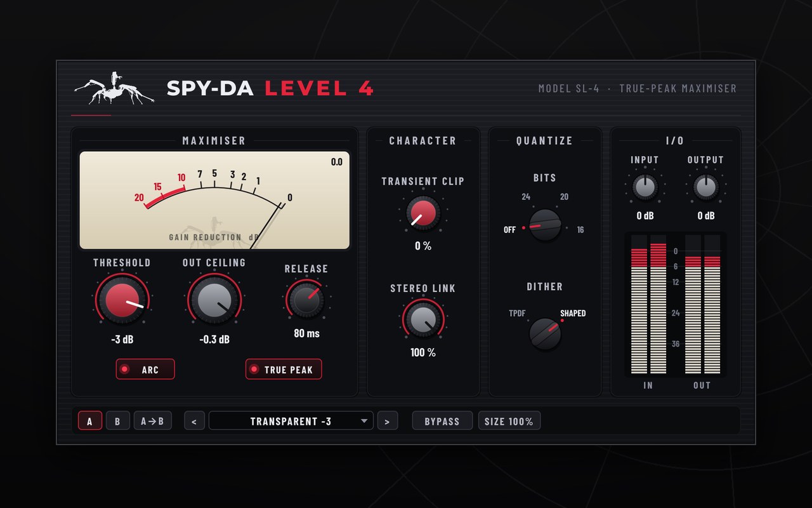Click the 0 dB output value

pyautogui.click(x=706, y=216)
